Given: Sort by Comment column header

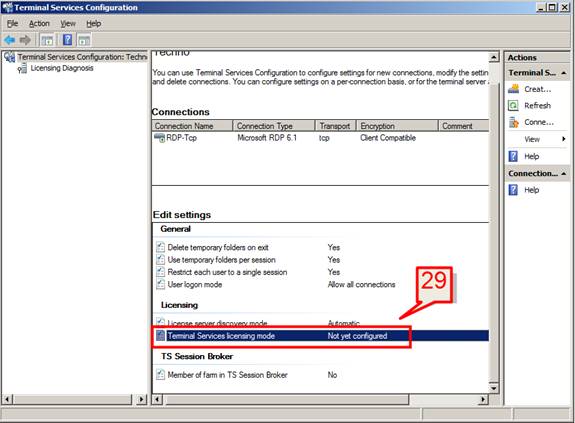Looking at the screenshot, I should tap(464, 126).
